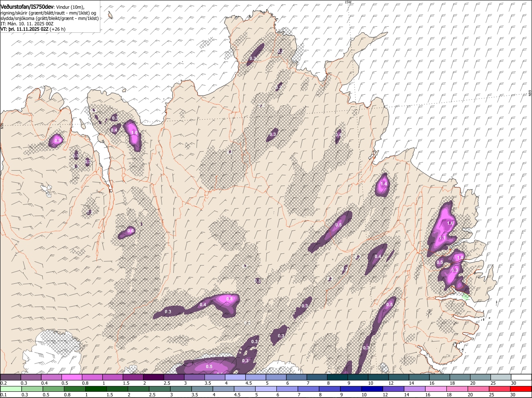Select the 'IT: Mán. 10. 11. 2025 00Z' line

[27, 24]
